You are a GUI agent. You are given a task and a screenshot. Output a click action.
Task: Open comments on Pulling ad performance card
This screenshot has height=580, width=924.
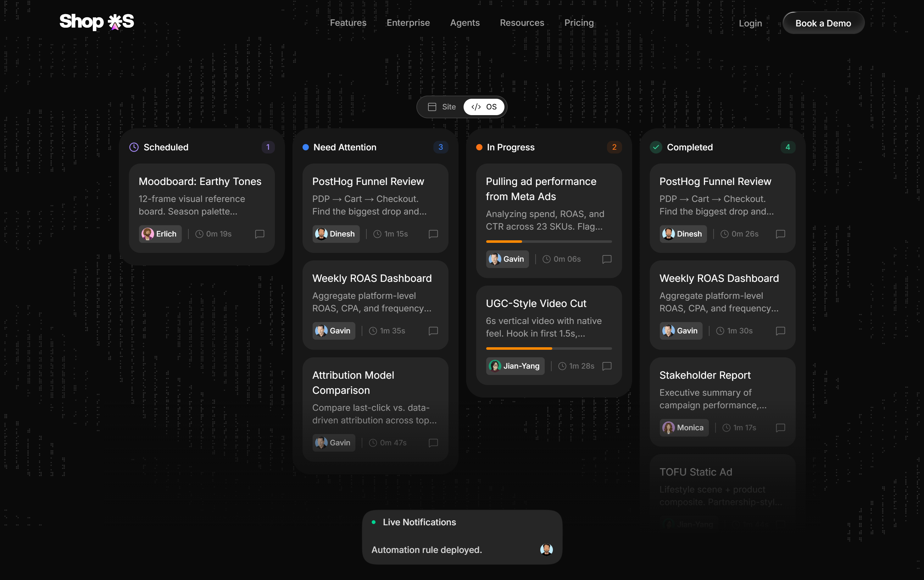click(x=607, y=259)
